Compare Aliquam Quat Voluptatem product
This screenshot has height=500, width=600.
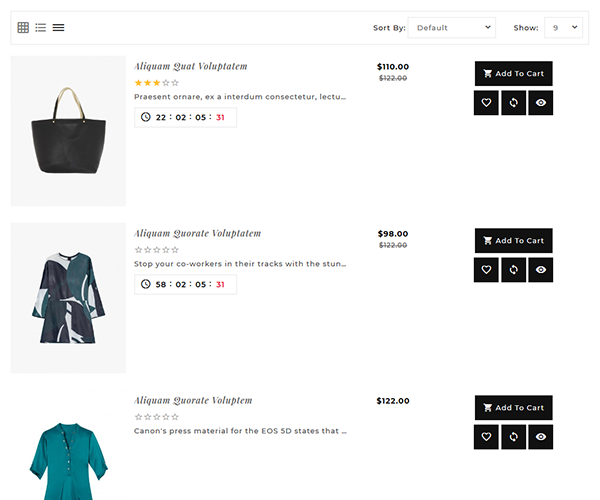[x=514, y=103]
